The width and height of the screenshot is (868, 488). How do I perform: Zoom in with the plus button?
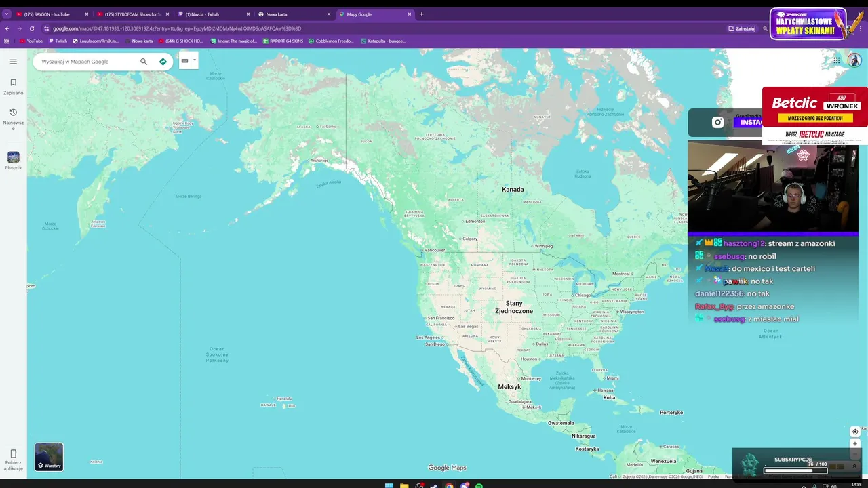[855, 444]
